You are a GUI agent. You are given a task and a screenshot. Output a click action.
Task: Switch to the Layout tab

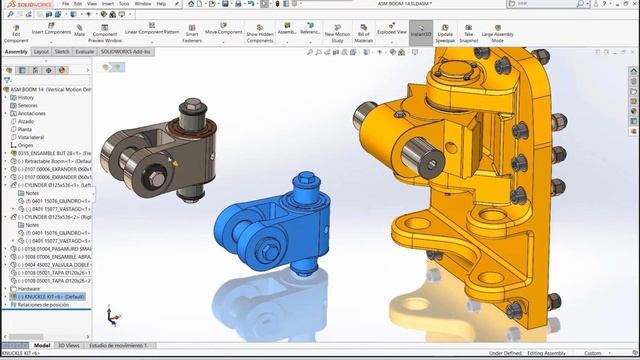point(41,52)
